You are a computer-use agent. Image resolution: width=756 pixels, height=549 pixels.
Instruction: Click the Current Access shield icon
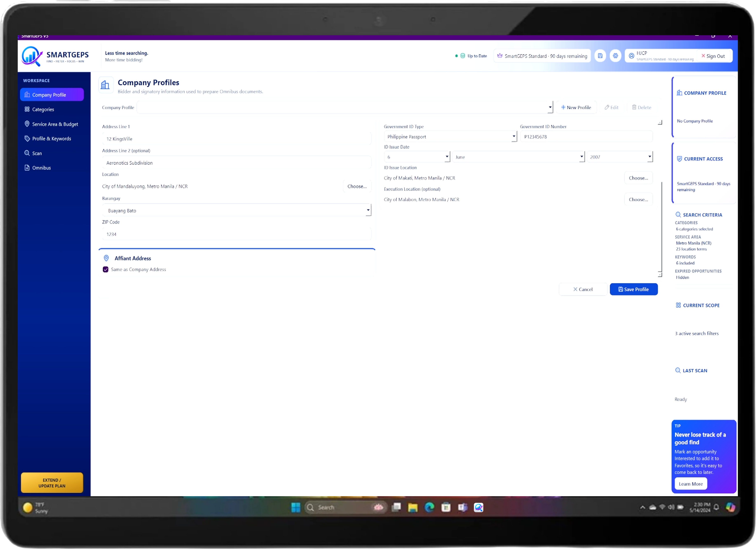pos(679,159)
